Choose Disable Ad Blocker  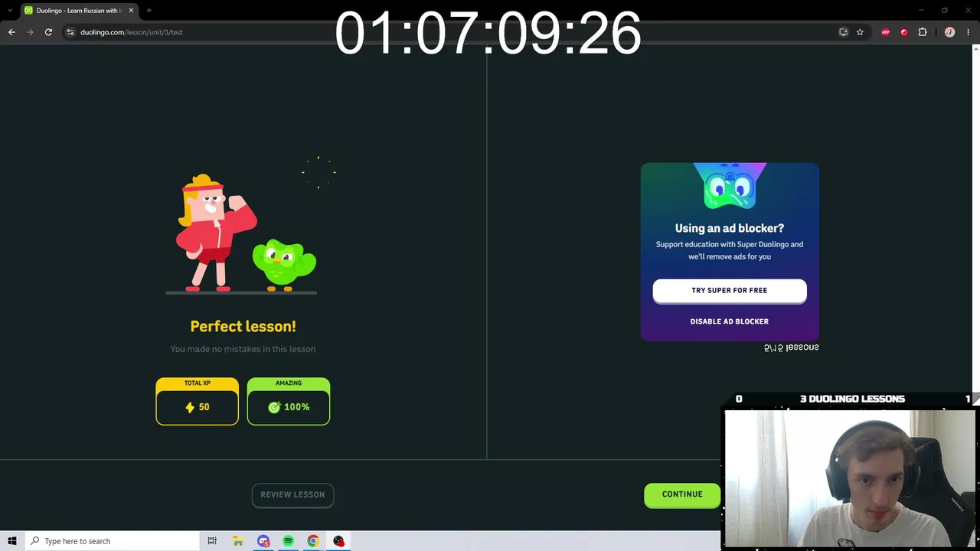pos(730,321)
